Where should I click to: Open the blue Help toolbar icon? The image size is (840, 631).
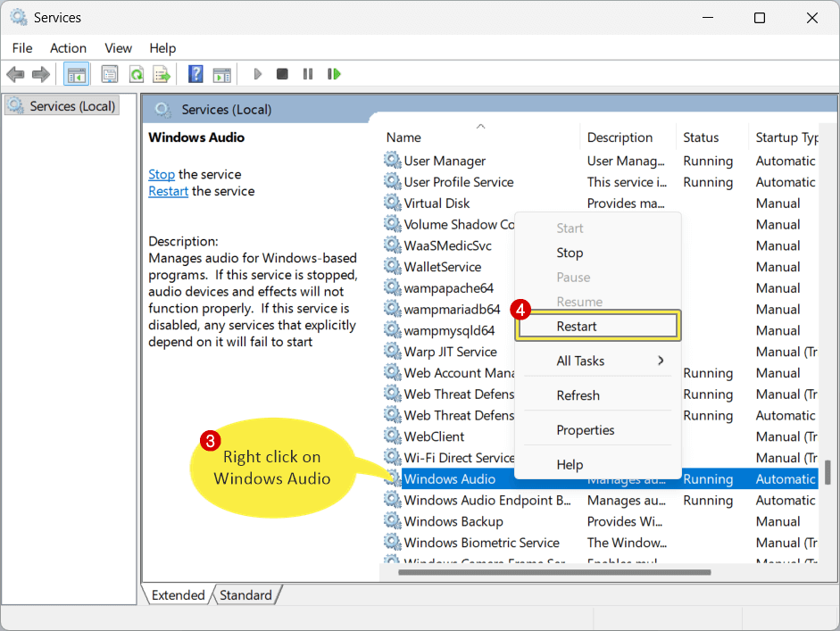[195, 74]
